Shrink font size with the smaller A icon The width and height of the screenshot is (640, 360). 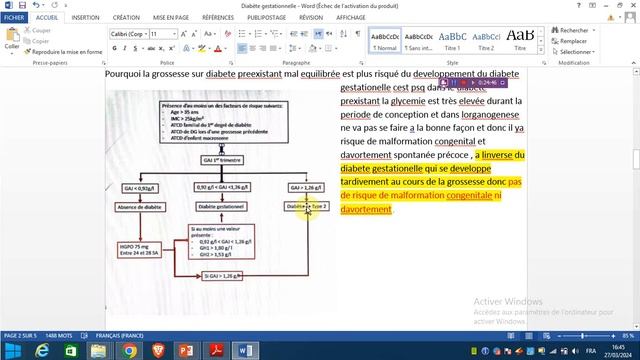click(x=194, y=34)
